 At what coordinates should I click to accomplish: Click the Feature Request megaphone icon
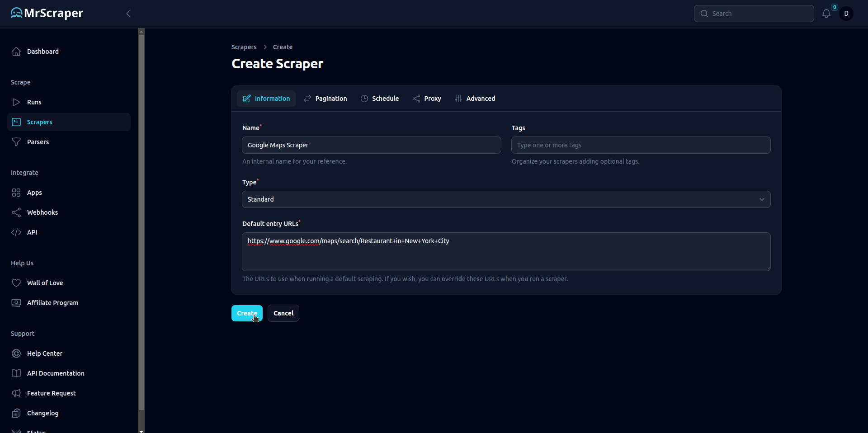point(16,393)
